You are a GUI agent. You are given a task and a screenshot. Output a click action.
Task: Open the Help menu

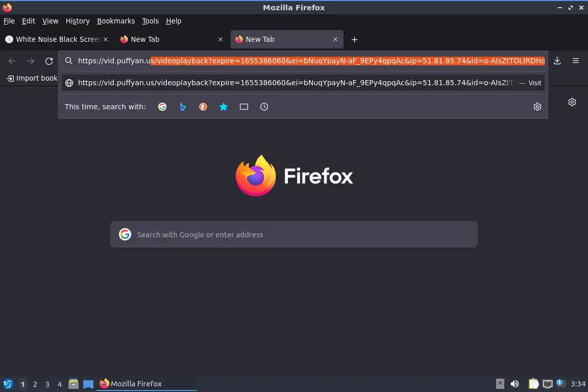(174, 21)
